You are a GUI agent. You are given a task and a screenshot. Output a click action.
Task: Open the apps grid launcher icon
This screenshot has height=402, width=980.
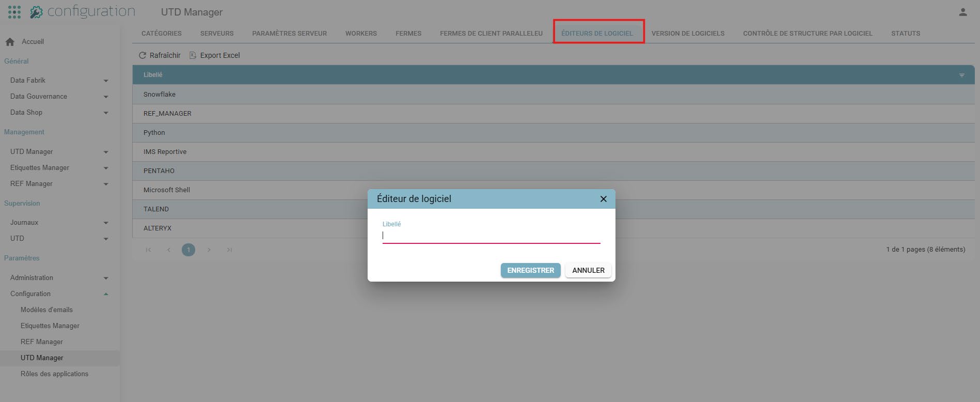14,12
